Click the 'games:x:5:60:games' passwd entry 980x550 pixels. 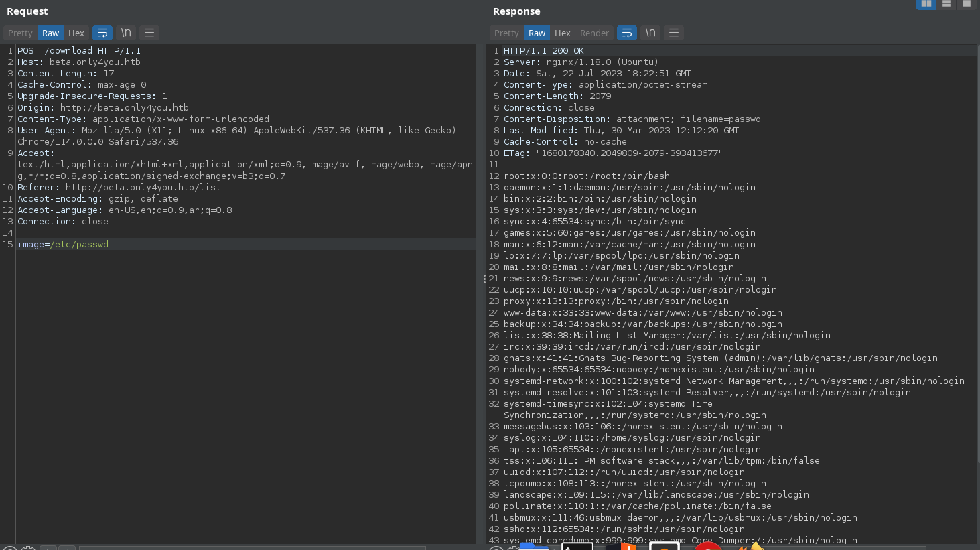(x=630, y=232)
